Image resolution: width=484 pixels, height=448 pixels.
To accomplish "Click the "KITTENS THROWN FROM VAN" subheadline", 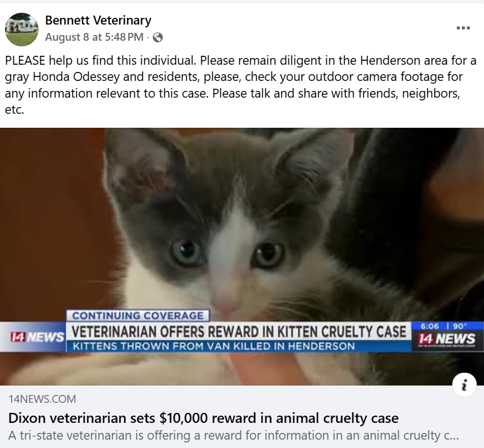I will click(214, 346).
